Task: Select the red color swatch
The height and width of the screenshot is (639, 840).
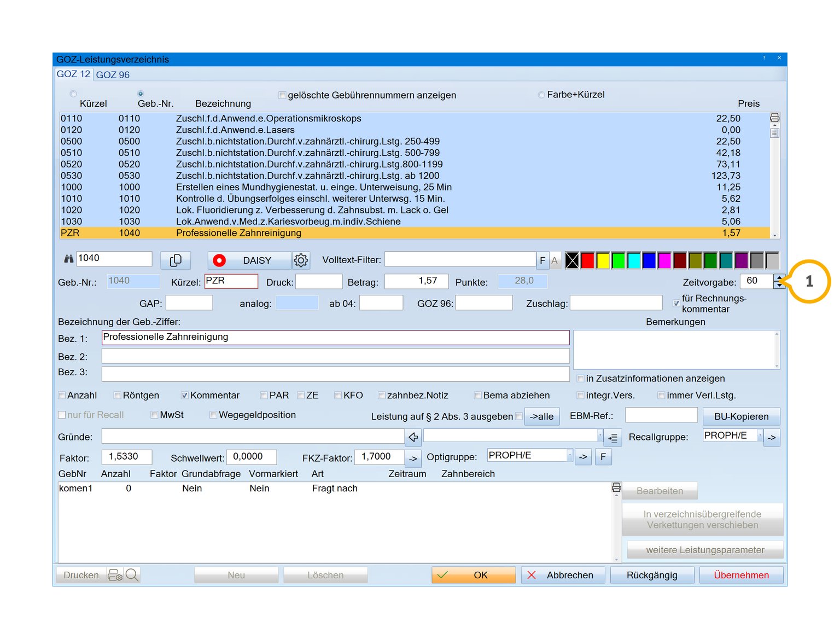Action: [587, 260]
